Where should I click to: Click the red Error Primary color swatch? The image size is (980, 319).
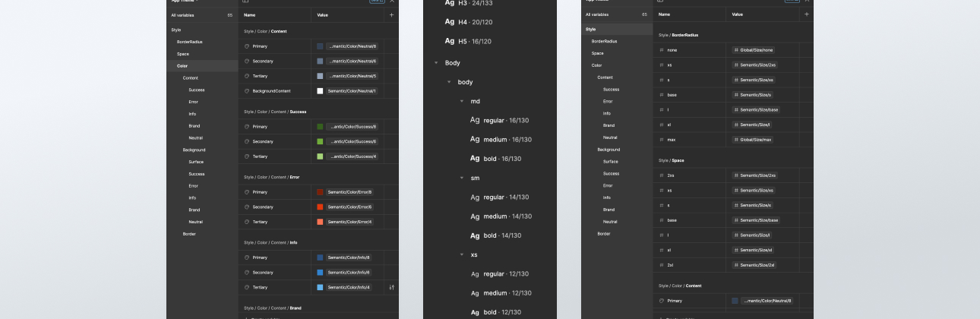pyautogui.click(x=320, y=192)
